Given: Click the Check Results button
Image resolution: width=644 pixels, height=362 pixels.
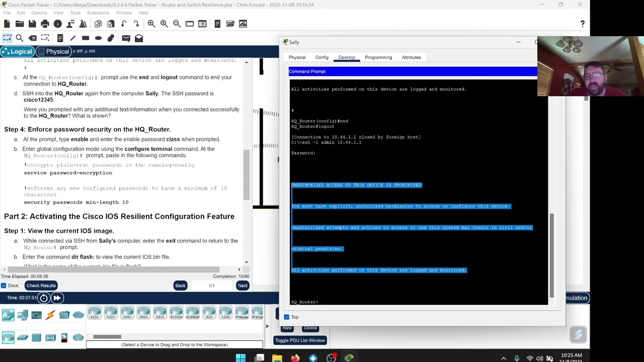Looking at the screenshot, I should [41, 286].
